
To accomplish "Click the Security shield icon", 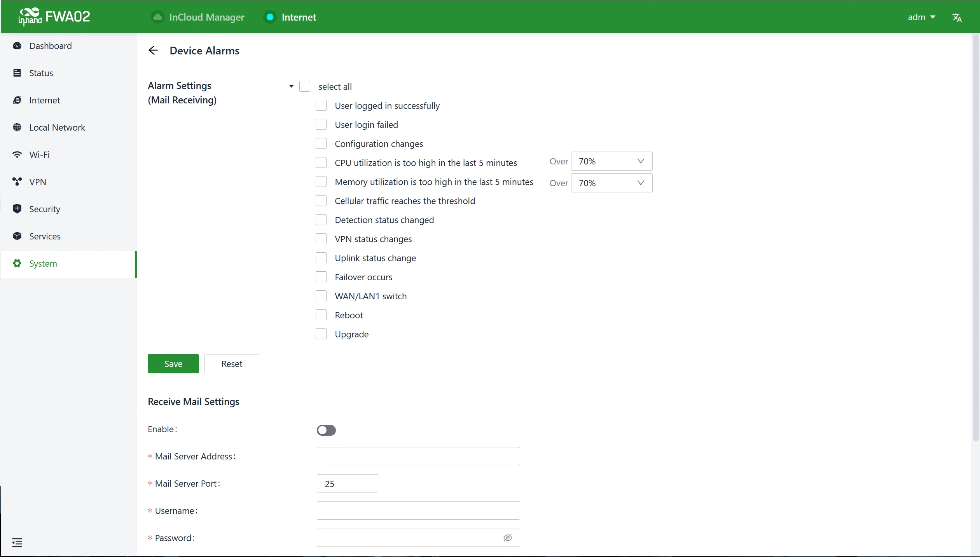I will tap(17, 209).
